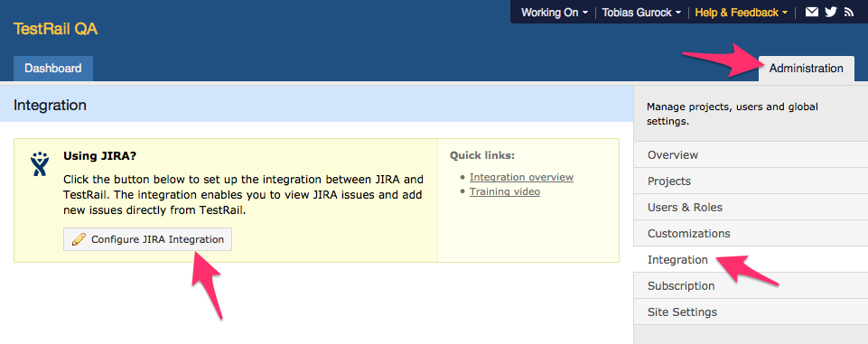Viewport: 868px width, 344px height.
Task: Open Projects in the admin sidebar
Action: click(x=751, y=181)
